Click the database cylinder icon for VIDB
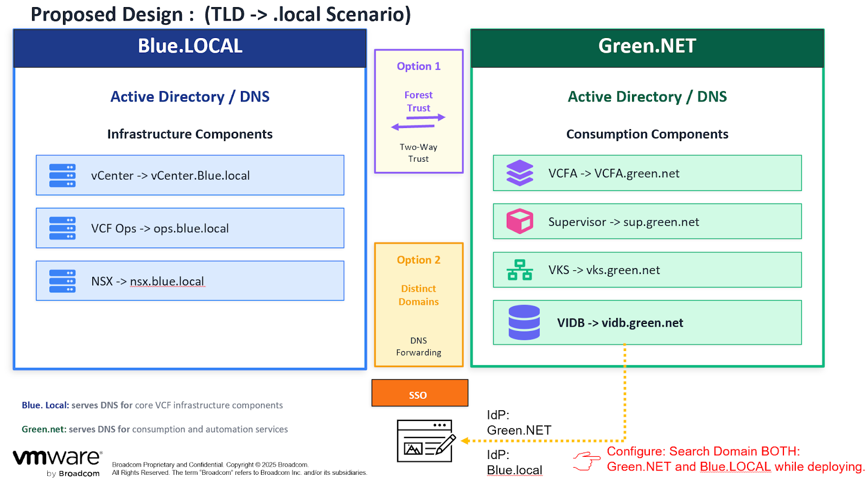 click(524, 322)
